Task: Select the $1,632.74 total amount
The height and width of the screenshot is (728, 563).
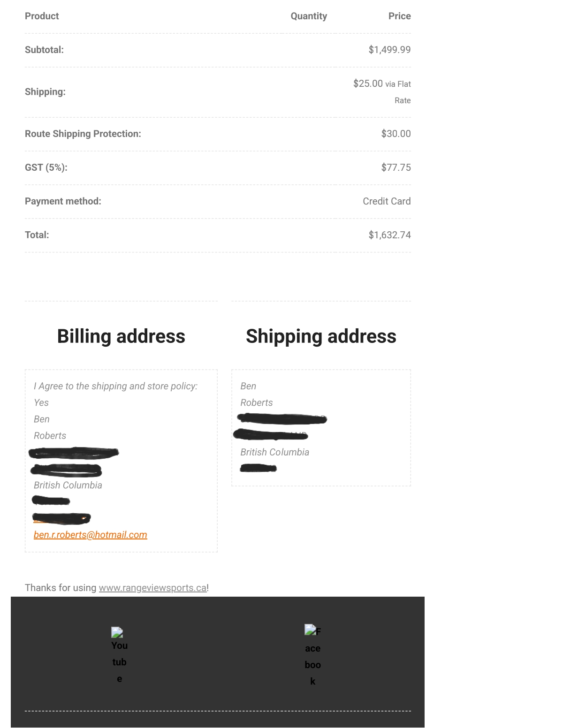Action: pos(389,235)
